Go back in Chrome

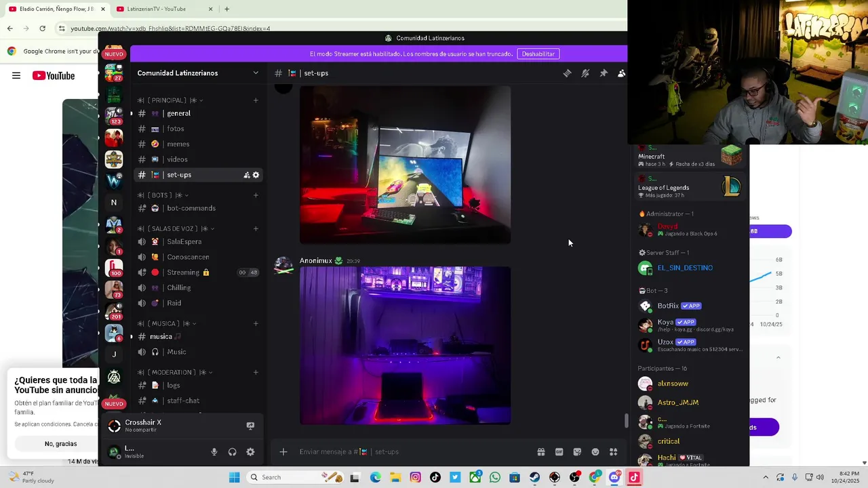click(x=9, y=28)
